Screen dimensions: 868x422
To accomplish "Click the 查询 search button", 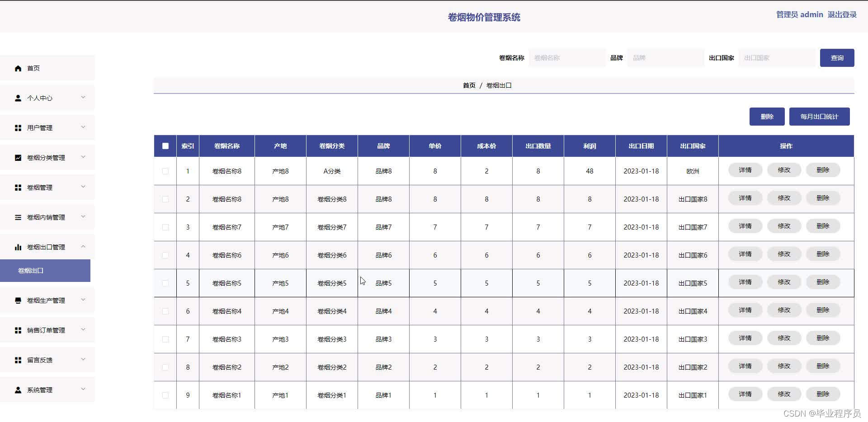I will pyautogui.click(x=837, y=58).
